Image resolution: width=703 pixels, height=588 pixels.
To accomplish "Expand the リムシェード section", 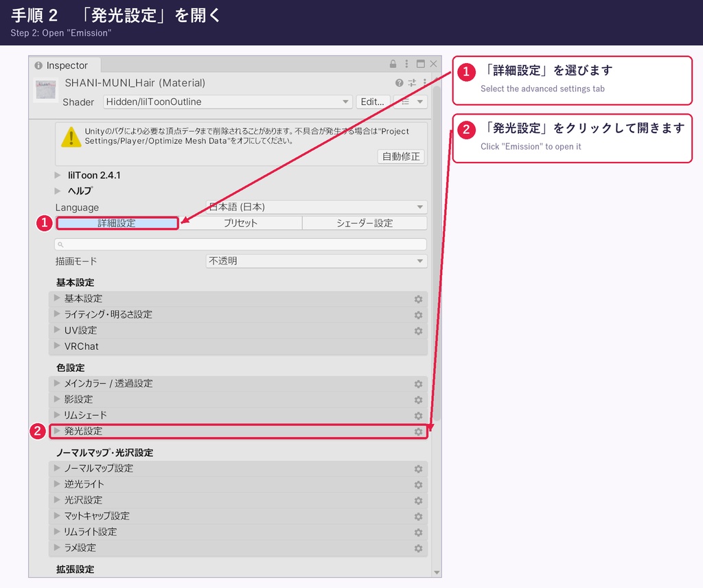I will point(238,415).
